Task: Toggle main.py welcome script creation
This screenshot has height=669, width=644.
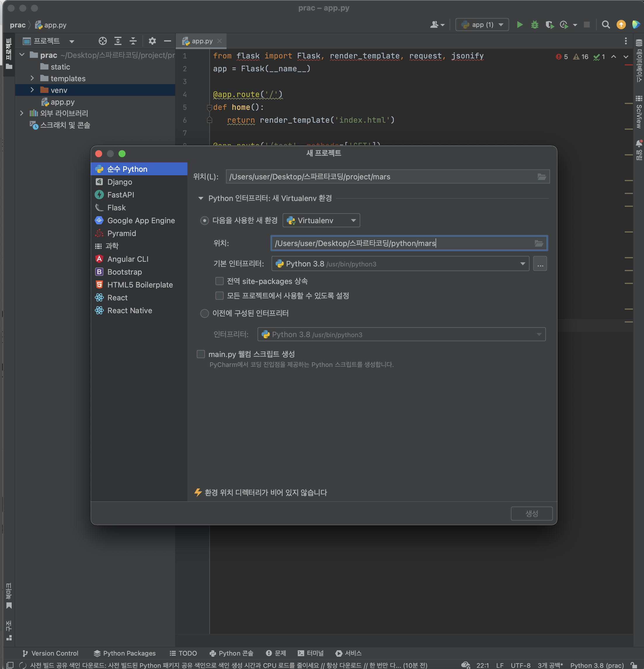Action: pos(201,354)
